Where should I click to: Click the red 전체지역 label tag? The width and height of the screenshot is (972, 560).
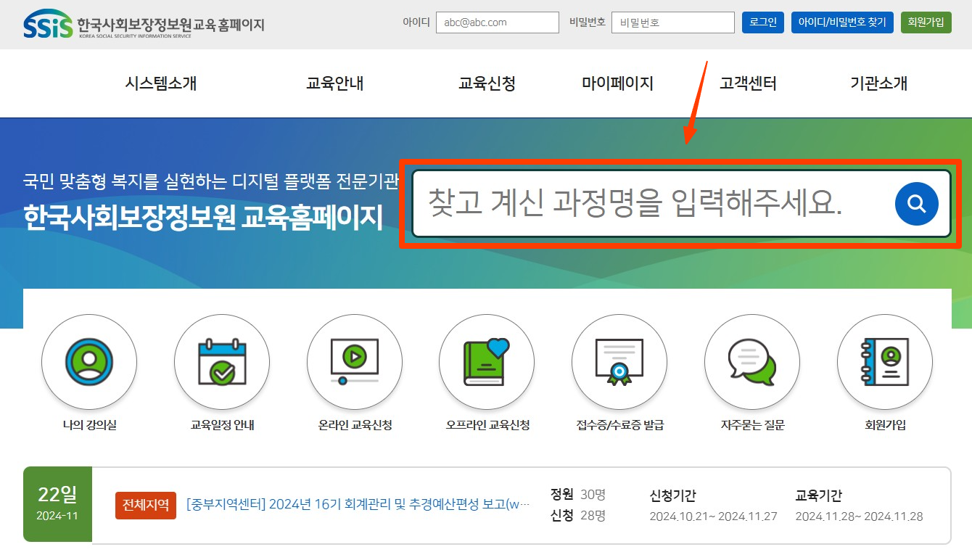pos(146,506)
